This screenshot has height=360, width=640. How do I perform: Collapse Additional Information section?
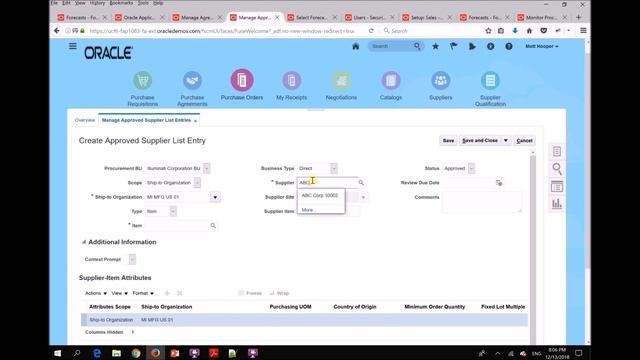click(84, 242)
